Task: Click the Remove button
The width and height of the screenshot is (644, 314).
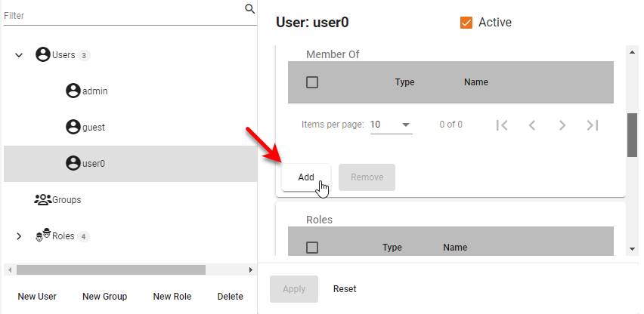Action: pos(367,177)
